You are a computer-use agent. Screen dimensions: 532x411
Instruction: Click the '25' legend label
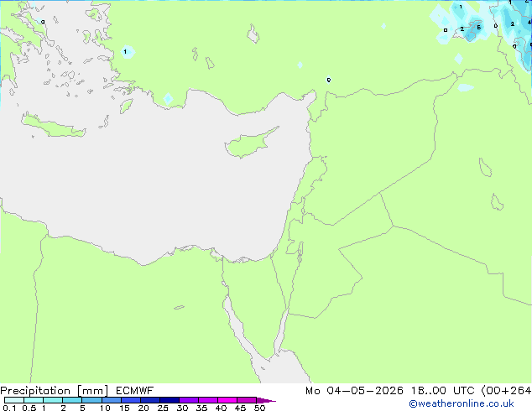[x=163, y=408]
